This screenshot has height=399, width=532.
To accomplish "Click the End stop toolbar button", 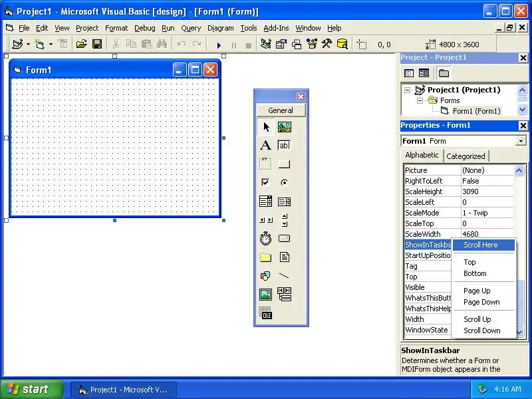I will [249, 45].
